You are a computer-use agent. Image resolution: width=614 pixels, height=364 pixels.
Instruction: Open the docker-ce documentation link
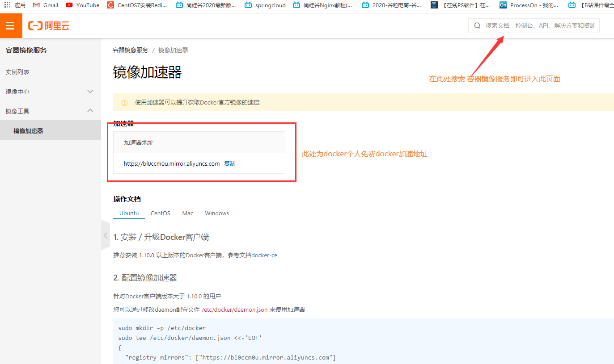coord(264,255)
